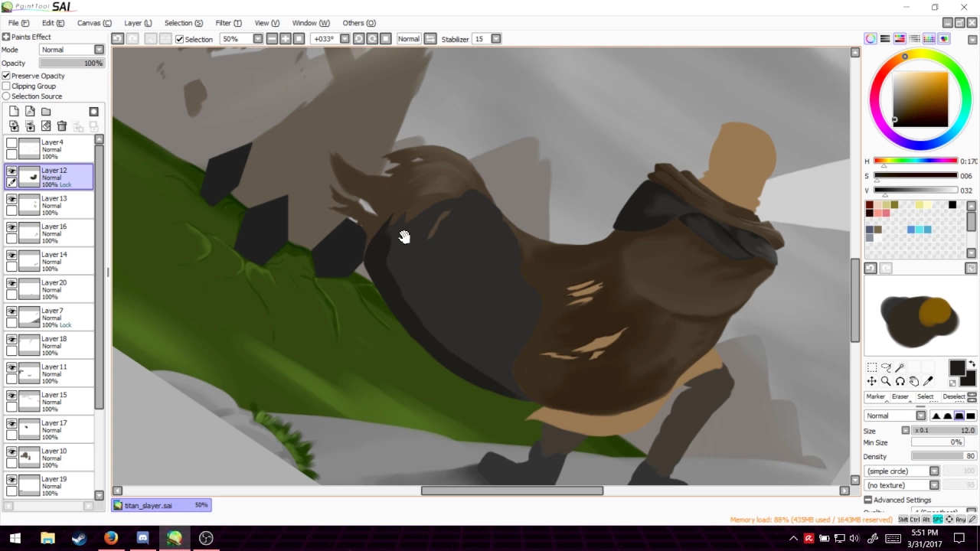Viewport: 980px width, 551px height.
Task: Select the rotate canvas tool
Action: click(900, 381)
